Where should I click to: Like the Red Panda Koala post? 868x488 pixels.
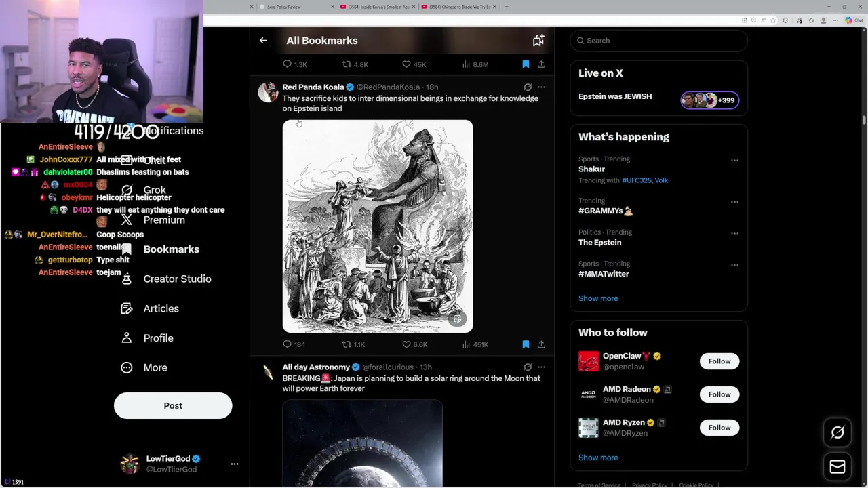414,344
